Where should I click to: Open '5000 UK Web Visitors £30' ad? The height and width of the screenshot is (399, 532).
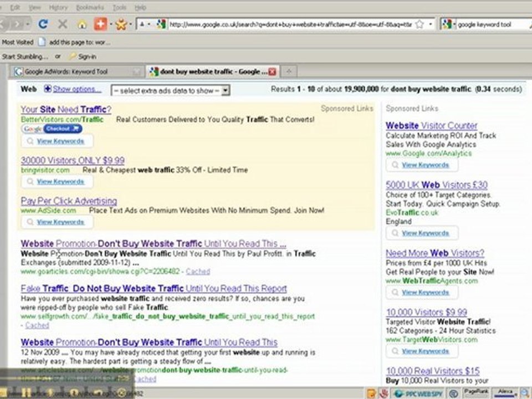(x=436, y=185)
